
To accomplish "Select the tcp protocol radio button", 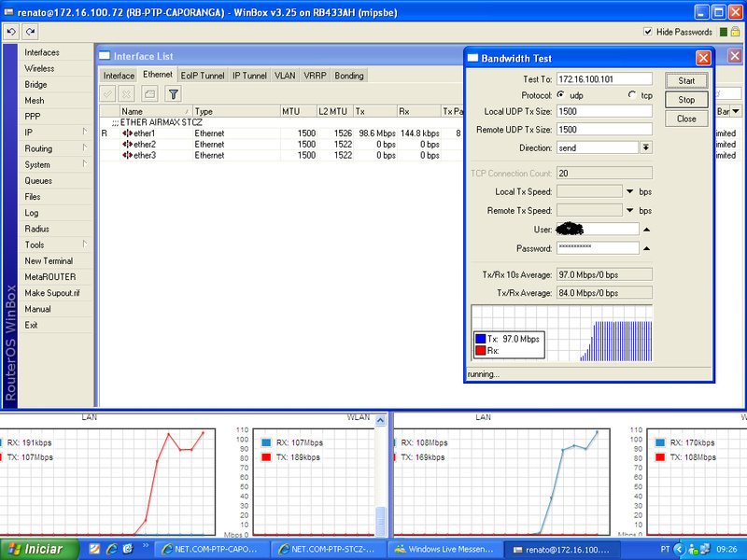I will click(x=631, y=95).
